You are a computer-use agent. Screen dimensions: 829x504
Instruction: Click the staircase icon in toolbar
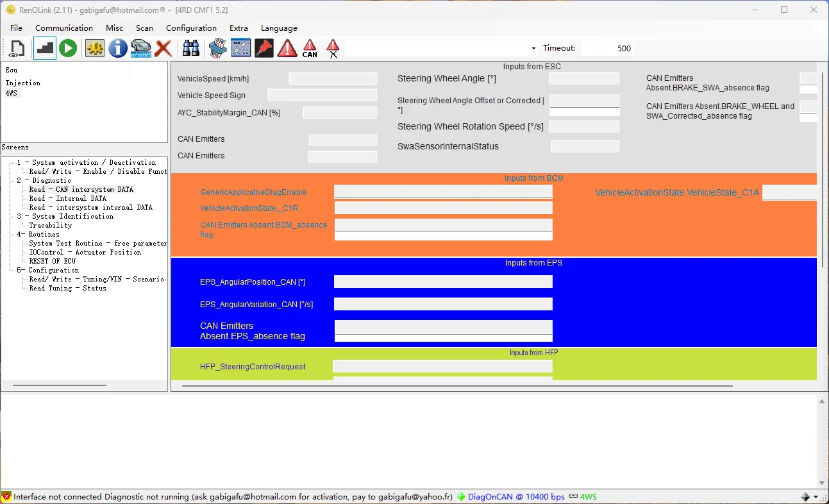45,48
